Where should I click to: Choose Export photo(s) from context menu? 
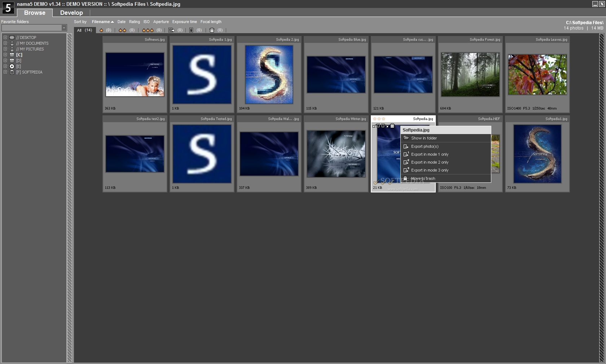pos(446,146)
